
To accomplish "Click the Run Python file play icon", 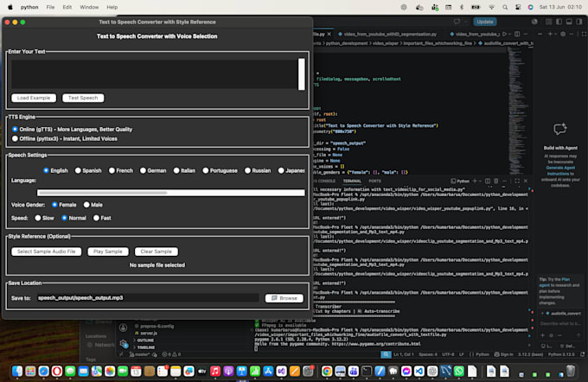I will coord(504,34).
